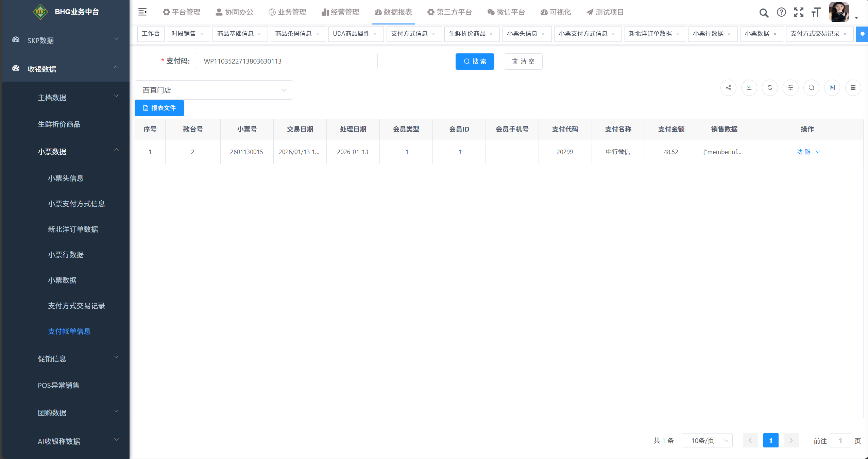The height and width of the screenshot is (459, 868).
Task: Click the blue 搜索 button
Action: tap(475, 62)
